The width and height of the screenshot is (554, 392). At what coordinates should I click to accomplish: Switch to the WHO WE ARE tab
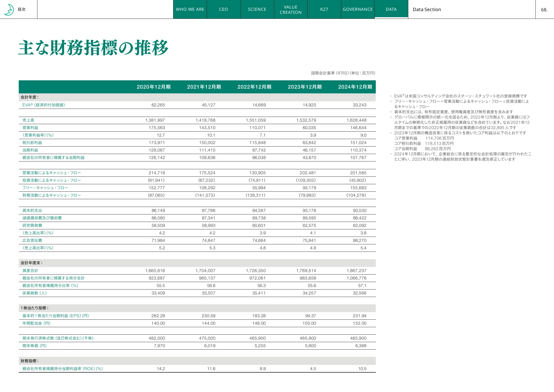coord(190,9)
